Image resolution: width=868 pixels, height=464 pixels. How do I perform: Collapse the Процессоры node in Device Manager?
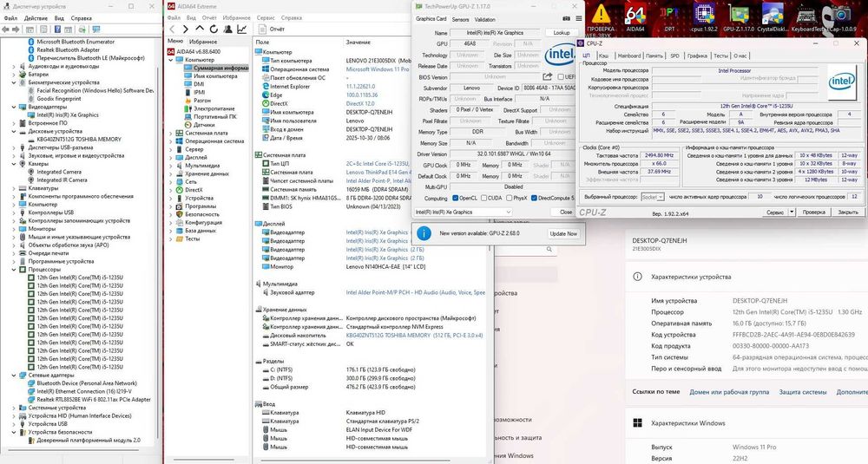tap(15, 270)
